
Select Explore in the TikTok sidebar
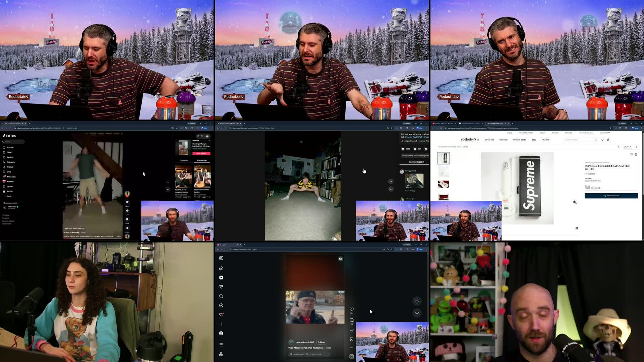pos(10,157)
